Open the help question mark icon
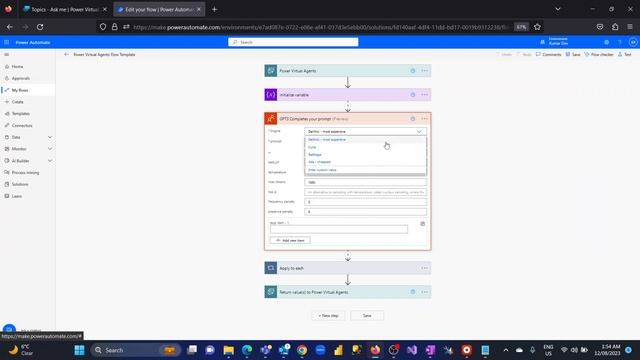Image resolution: width=640 pixels, height=360 pixels. pos(620,42)
